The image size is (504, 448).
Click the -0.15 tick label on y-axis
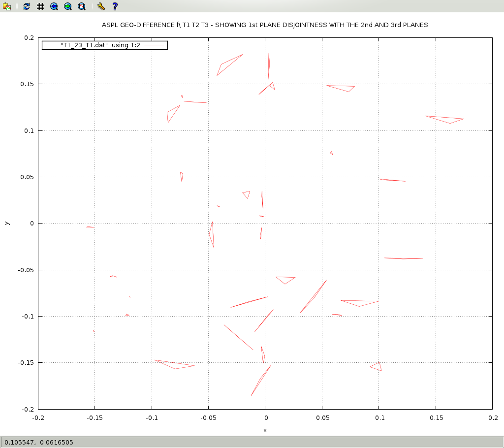[26, 363]
